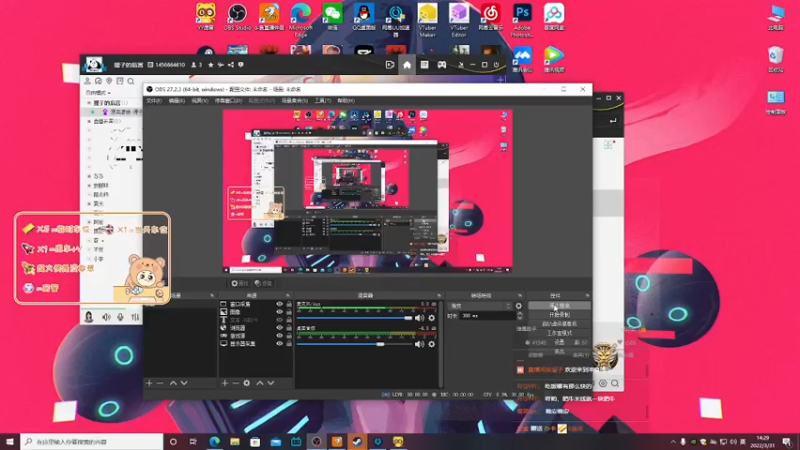Pop out the Sources dock panel
Viewport: 800px width, 450px height.
288,295
